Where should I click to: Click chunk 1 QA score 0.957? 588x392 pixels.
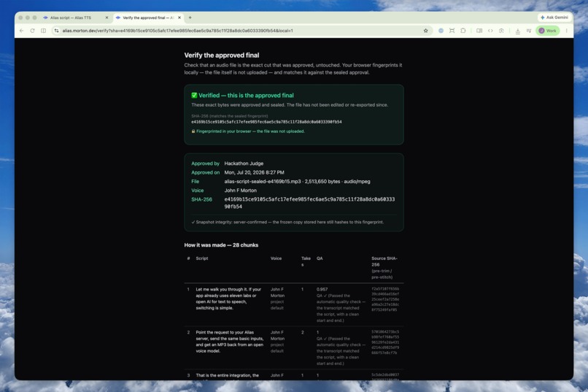(322, 289)
